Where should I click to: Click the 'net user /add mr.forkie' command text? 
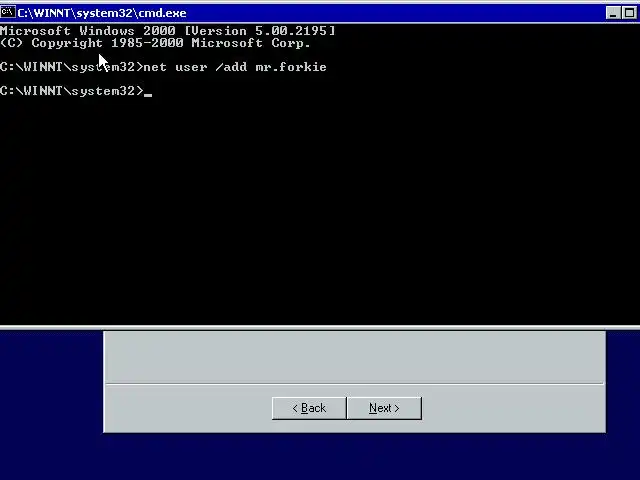pyautogui.click(x=235, y=67)
